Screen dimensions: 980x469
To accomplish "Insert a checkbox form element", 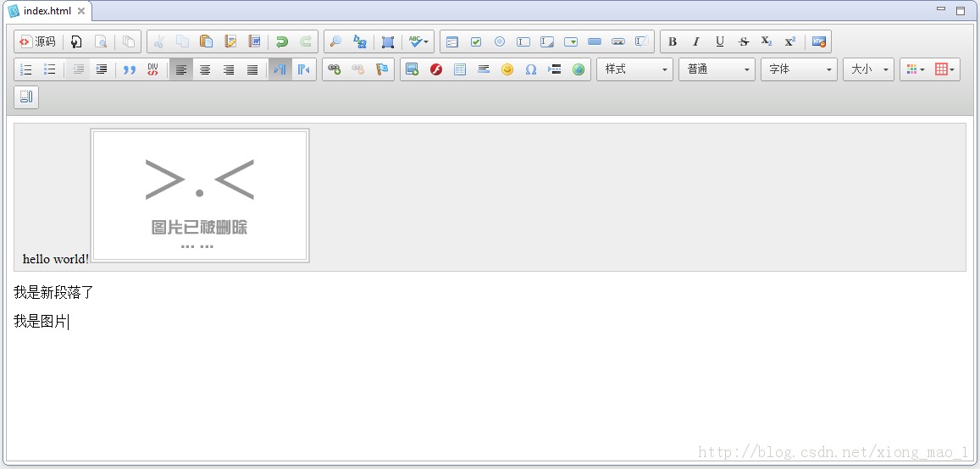I will pos(476,41).
